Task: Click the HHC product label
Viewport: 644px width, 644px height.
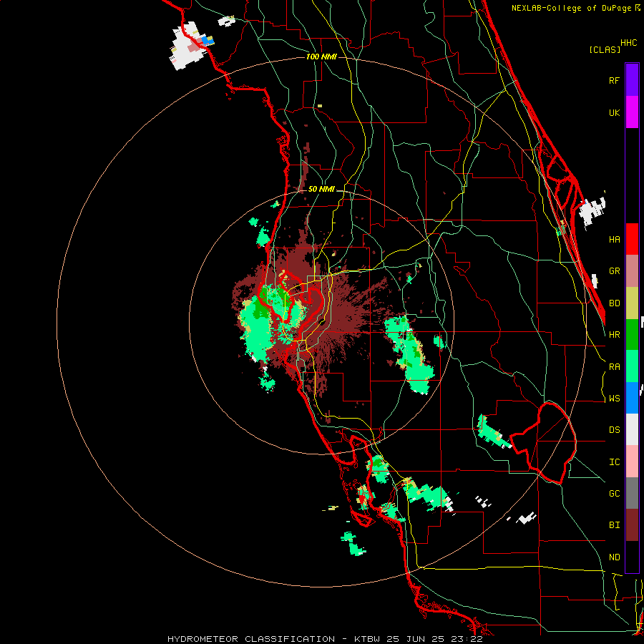Action: [628, 43]
